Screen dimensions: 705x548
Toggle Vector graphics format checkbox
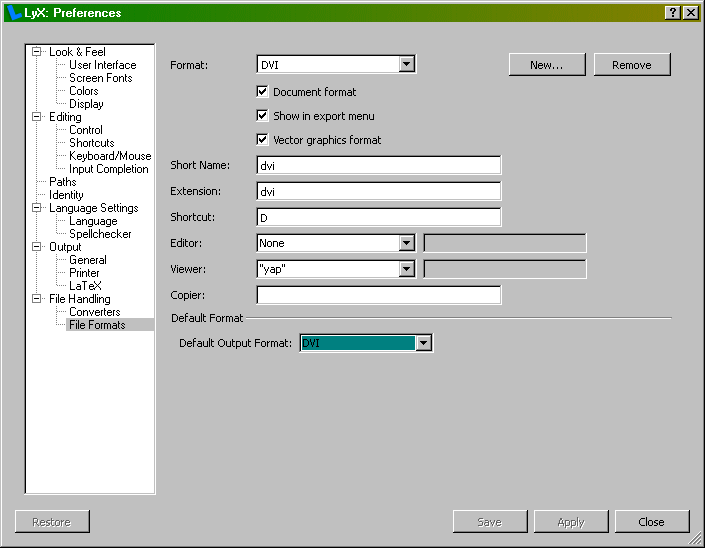click(262, 139)
